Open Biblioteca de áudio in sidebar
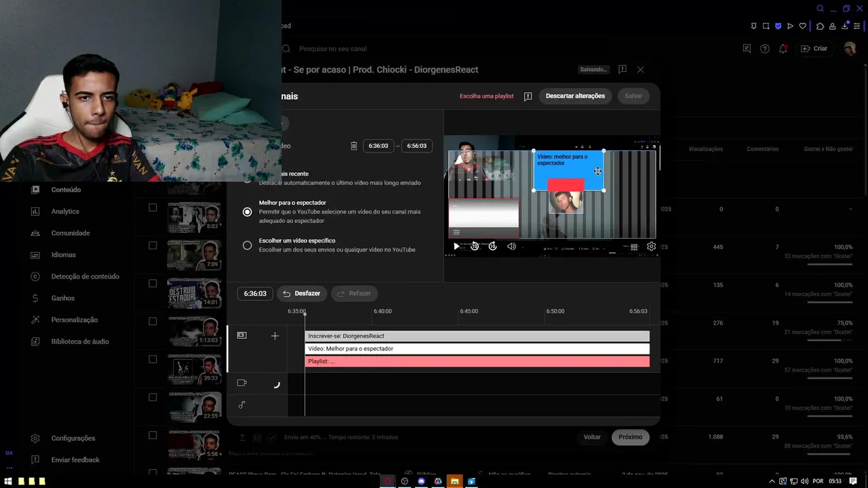The height and width of the screenshot is (488, 868). click(80, 342)
